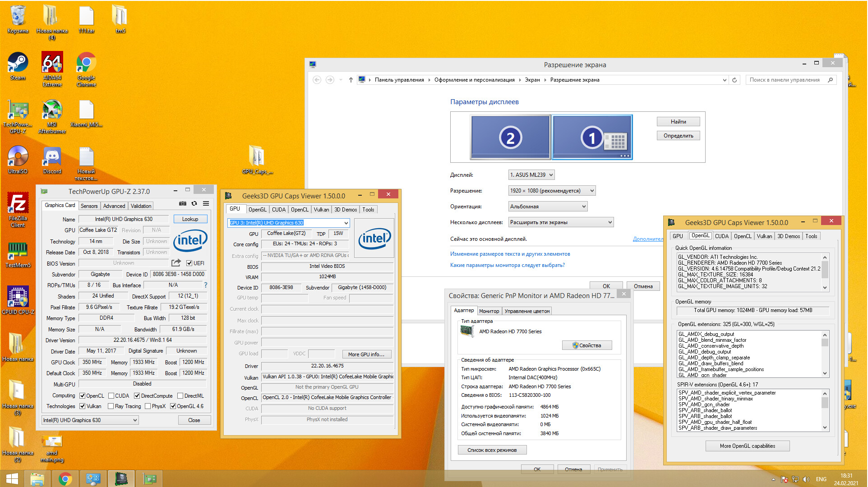Toggle UEFI checkbox in GPU-Z

[x=189, y=263]
